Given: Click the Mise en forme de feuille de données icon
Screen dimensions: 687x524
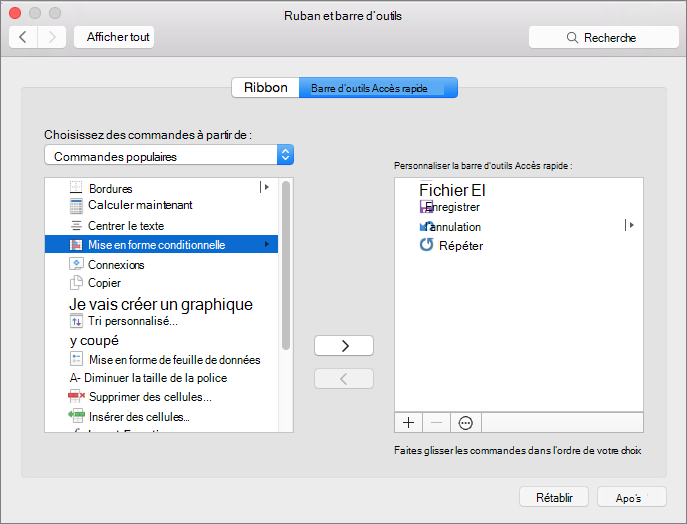Looking at the screenshot, I should pos(76,359).
